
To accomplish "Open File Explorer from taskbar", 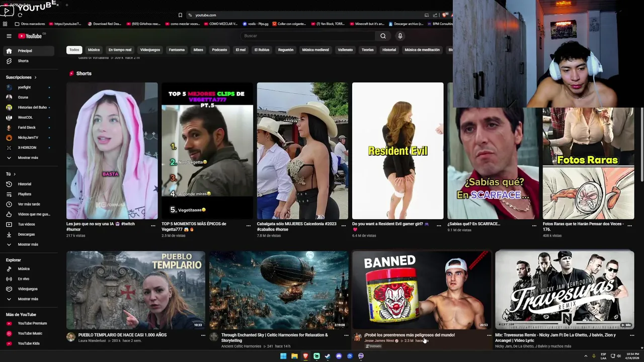I will point(294,356).
